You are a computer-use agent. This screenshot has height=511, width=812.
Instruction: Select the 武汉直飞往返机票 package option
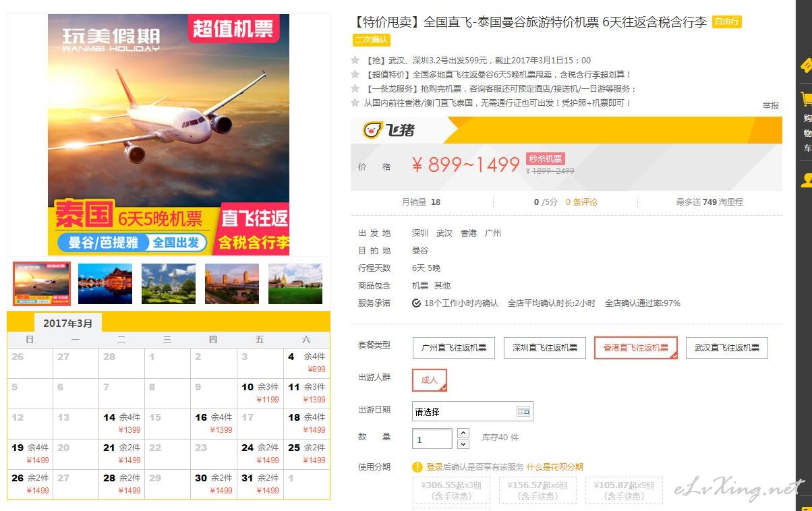727,348
